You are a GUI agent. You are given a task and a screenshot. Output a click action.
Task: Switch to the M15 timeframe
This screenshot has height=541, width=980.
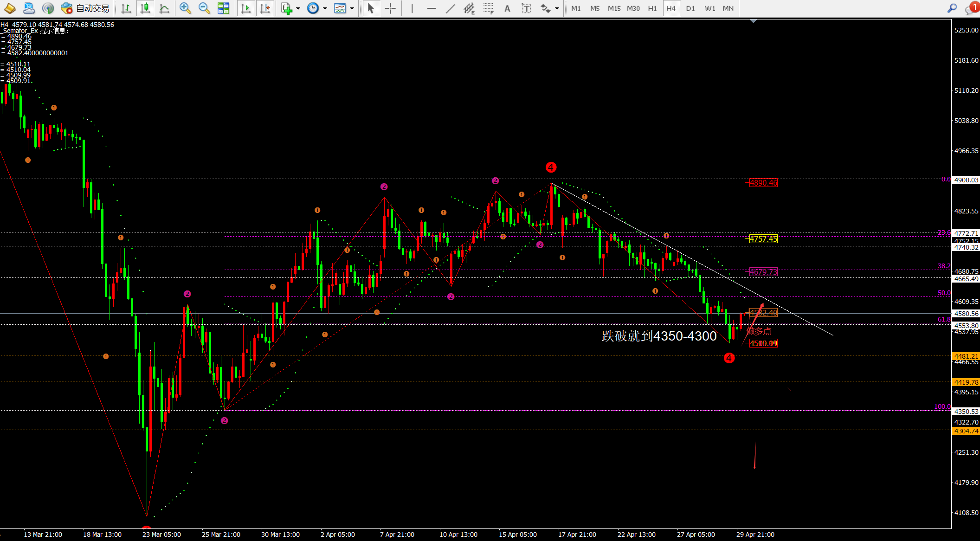pos(614,8)
